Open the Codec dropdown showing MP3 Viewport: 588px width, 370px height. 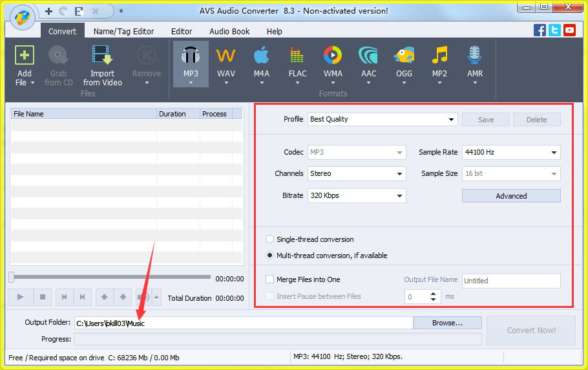tap(357, 153)
